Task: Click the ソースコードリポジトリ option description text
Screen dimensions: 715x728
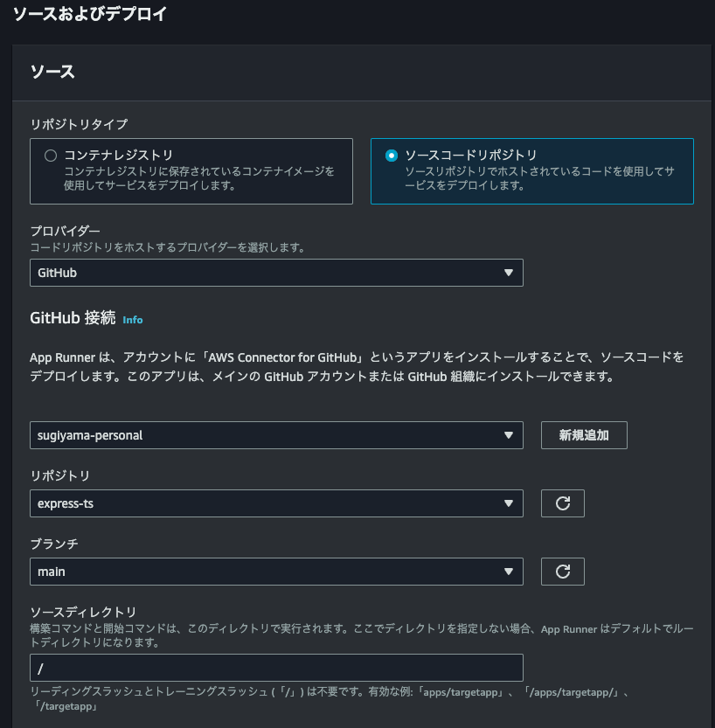Action: click(x=540, y=178)
